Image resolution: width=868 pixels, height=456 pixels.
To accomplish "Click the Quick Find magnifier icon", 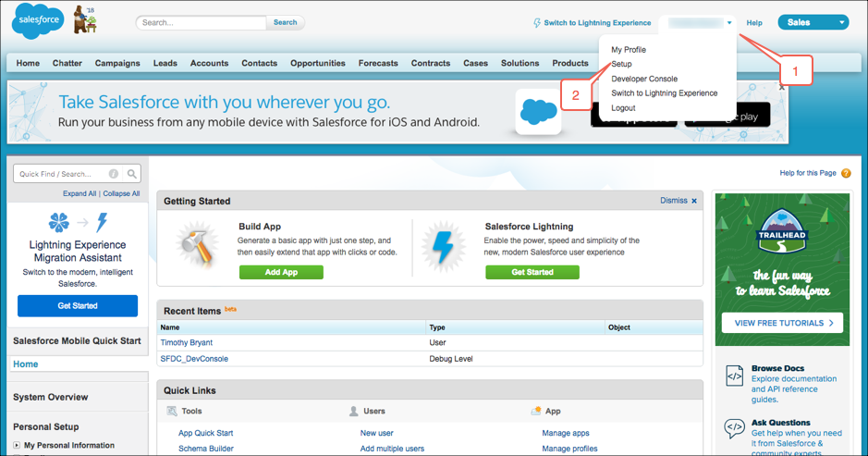I will click(132, 174).
